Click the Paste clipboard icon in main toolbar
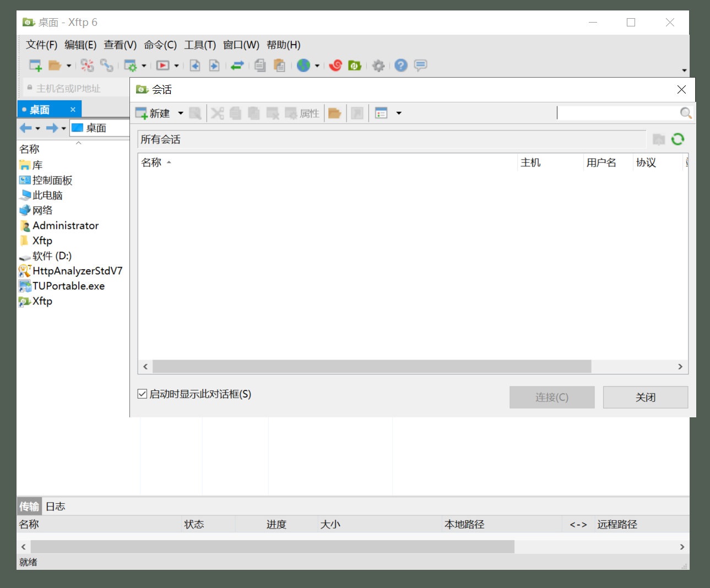The image size is (710, 588). tap(279, 66)
